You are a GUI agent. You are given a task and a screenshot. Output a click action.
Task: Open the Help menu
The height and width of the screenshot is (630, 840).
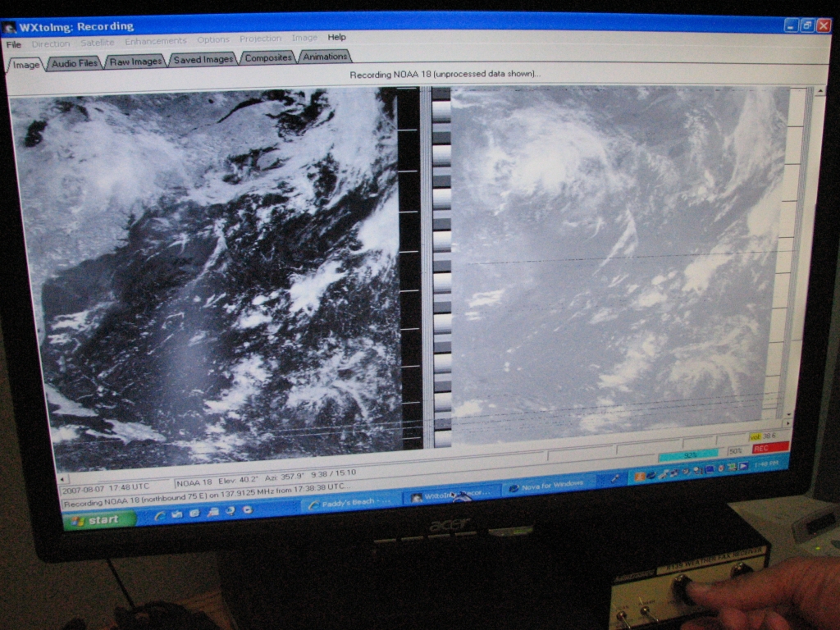coord(336,37)
